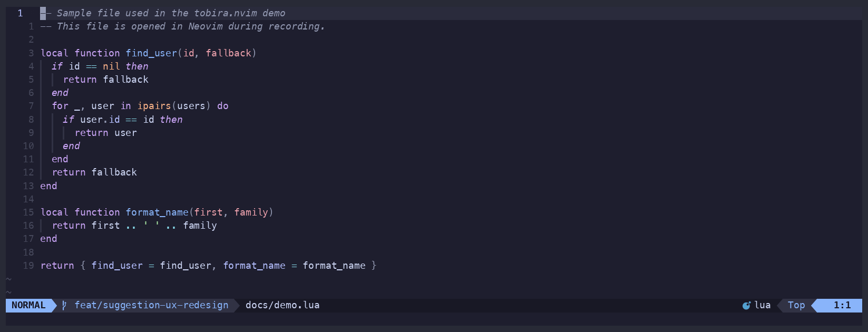The height and width of the screenshot is (332, 868).
Task: Click line number 7 in the gutter
Action: click(31, 106)
